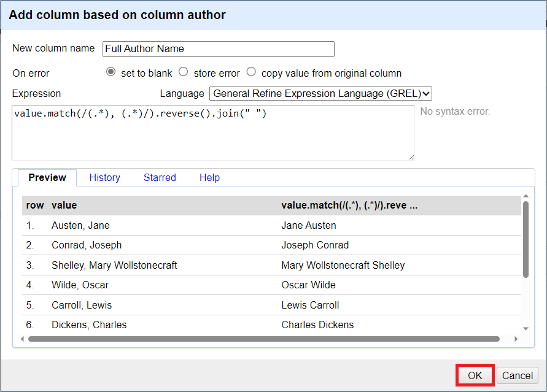Click the preview horizontal scrollbar thumb
The image size is (547, 392).
click(x=264, y=339)
